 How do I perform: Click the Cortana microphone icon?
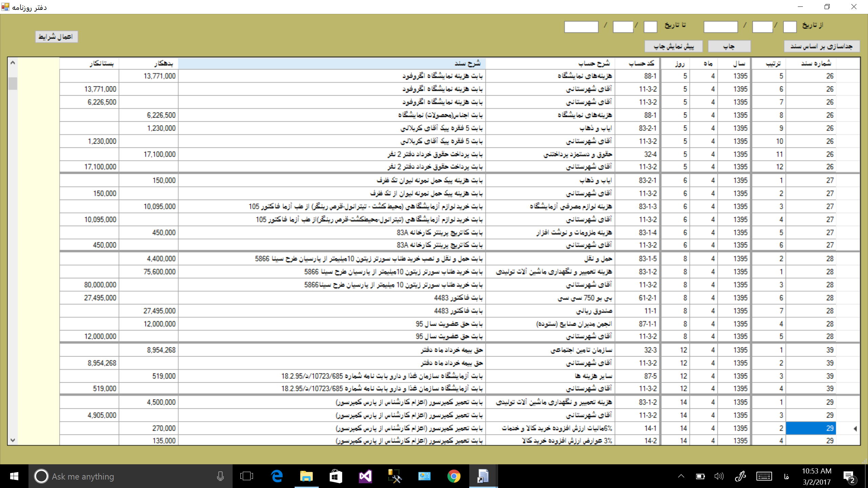tap(220, 476)
